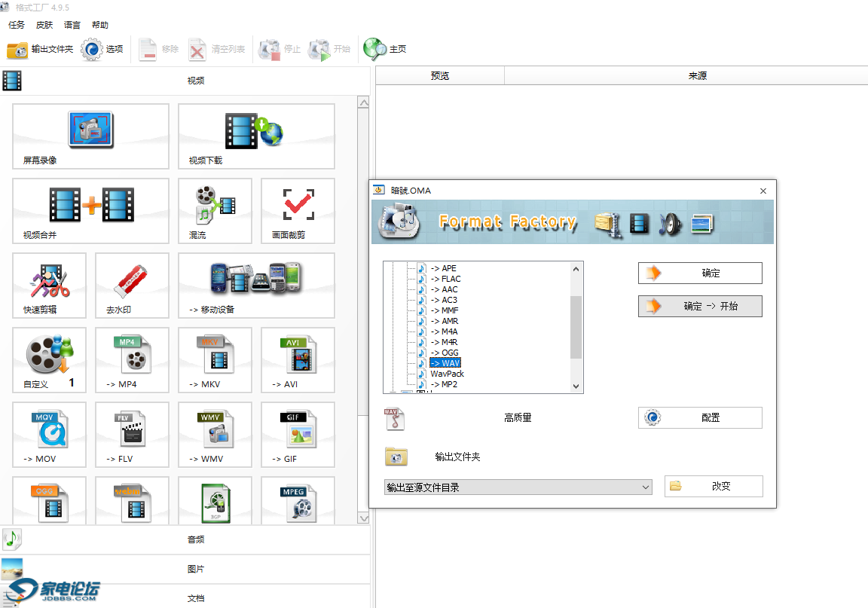This screenshot has width=868, height=608.
Task: Click the format list scroll down arrow
Action: pyautogui.click(x=576, y=386)
